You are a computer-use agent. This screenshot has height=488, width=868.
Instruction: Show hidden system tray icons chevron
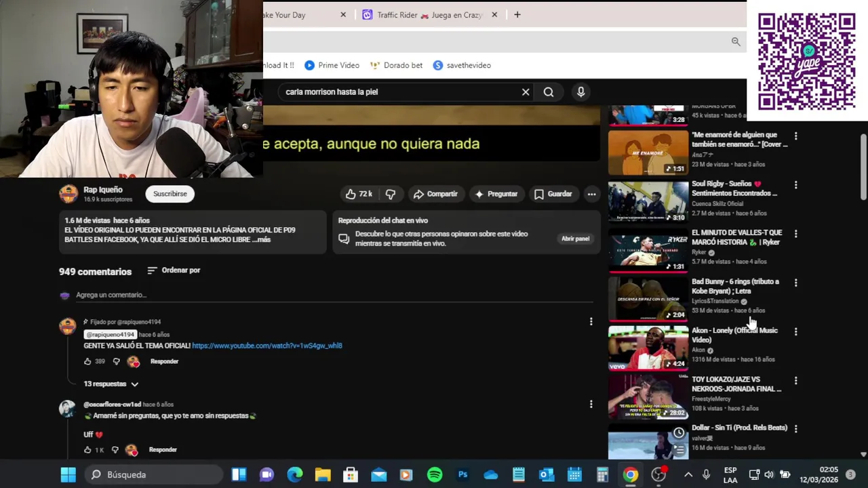(688, 475)
